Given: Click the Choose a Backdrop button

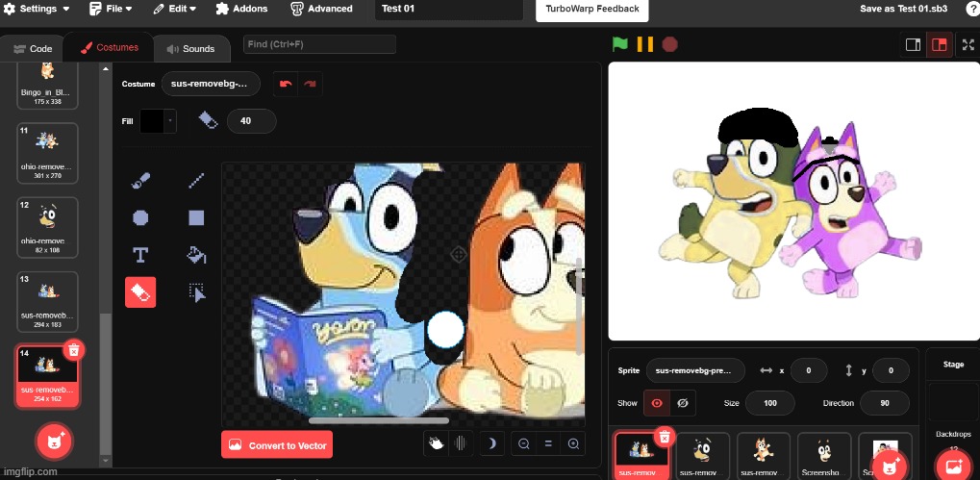Looking at the screenshot, I should (953, 467).
